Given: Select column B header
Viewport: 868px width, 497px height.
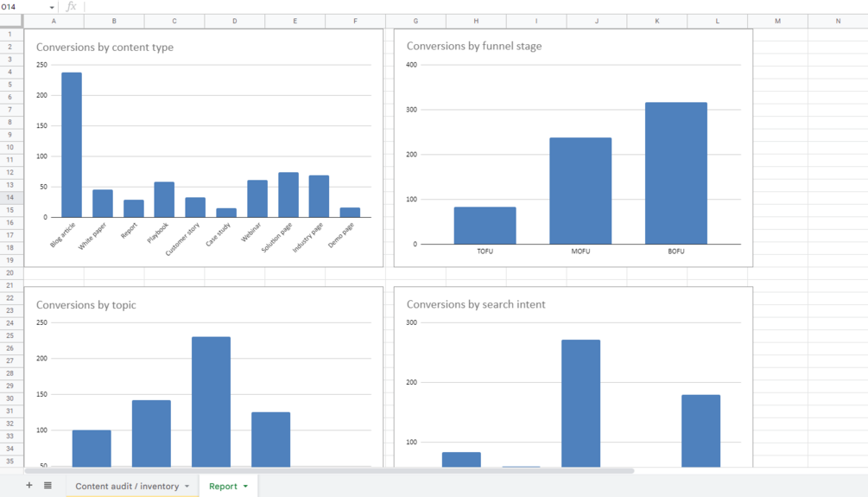Looking at the screenshot, I should (114, 21).
